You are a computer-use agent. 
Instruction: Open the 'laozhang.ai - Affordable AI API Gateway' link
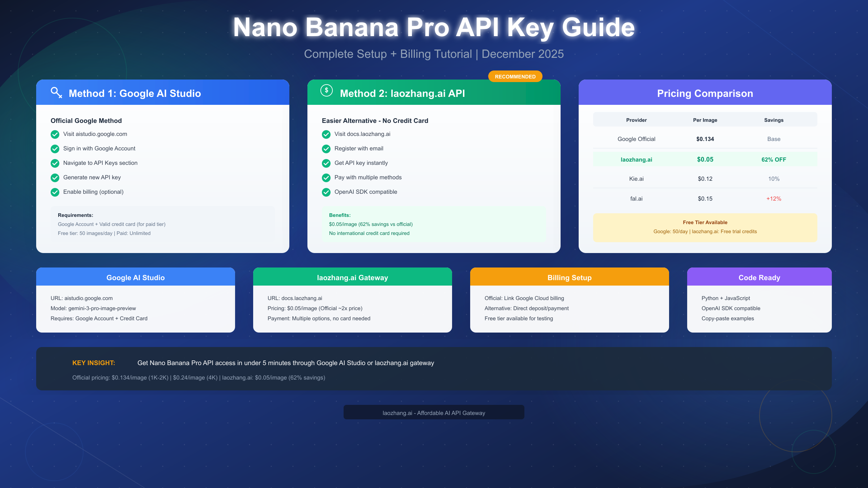coord(434,412)
